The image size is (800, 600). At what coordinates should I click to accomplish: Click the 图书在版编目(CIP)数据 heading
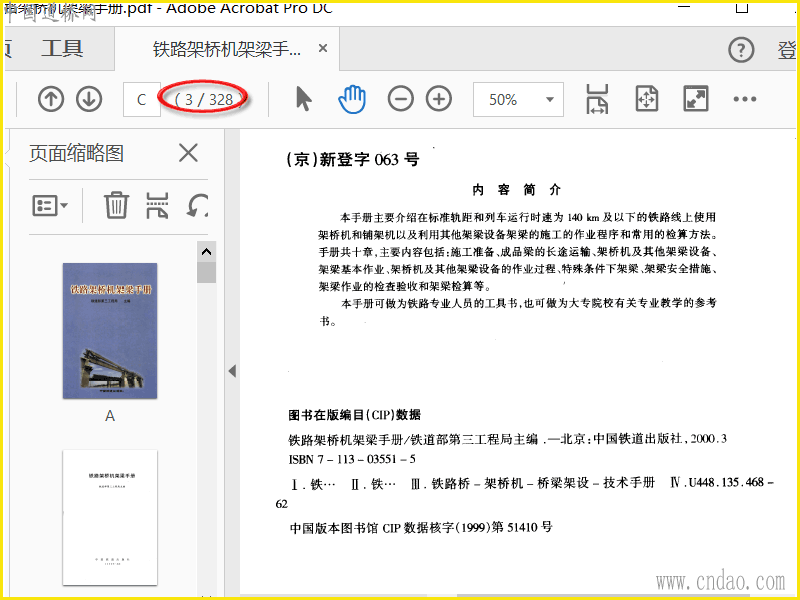click(x=355, y=415)
